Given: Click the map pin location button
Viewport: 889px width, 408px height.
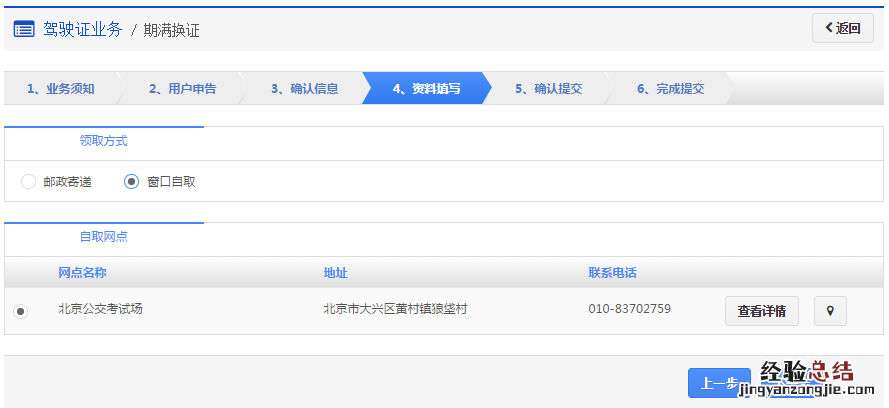Looking at the screenshot, I should [x=830, y=311].
